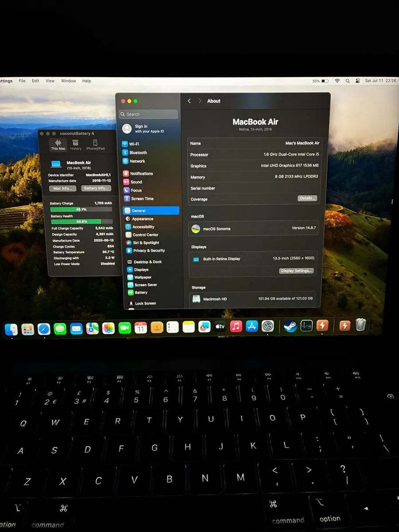Launch Steam from the Dock
399x532 pixels.
(290, 326)
